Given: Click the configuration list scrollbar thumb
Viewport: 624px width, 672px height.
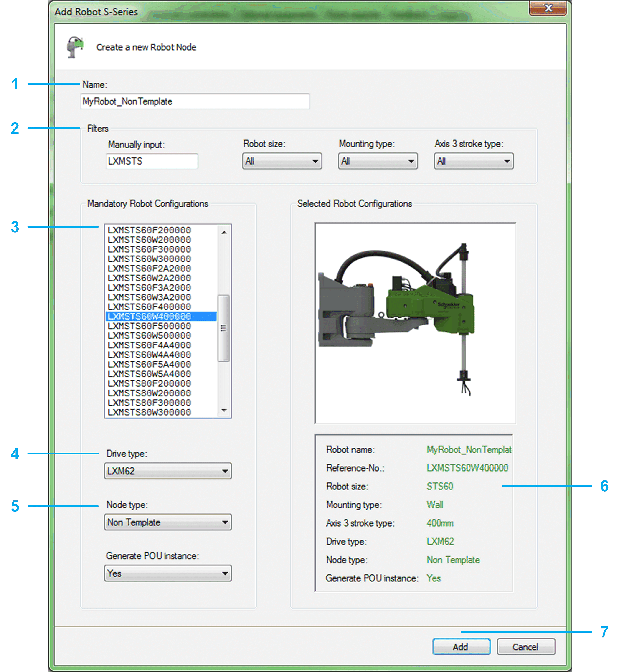Looking at the screenshot, I should click(x=223, y=328).
